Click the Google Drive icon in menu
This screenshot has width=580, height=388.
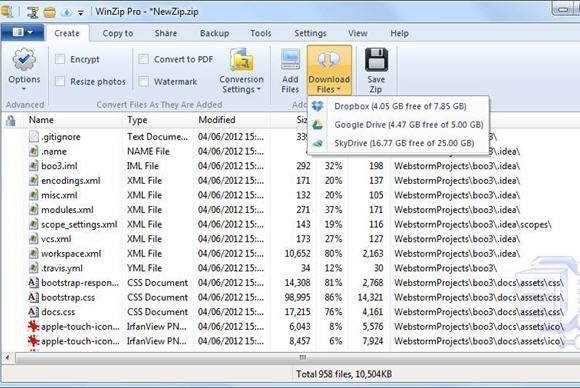(318, 125)
